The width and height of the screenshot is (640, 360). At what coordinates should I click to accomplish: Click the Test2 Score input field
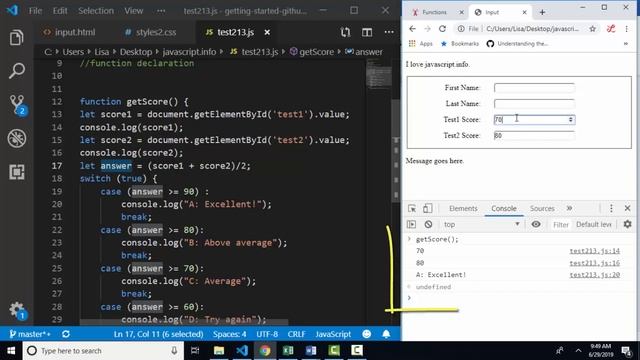(x=534, y=136)
